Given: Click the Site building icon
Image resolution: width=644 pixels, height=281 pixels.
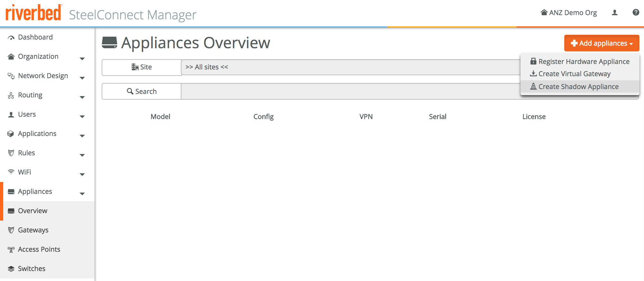Looking at the screenshot, I should (135, 67).
